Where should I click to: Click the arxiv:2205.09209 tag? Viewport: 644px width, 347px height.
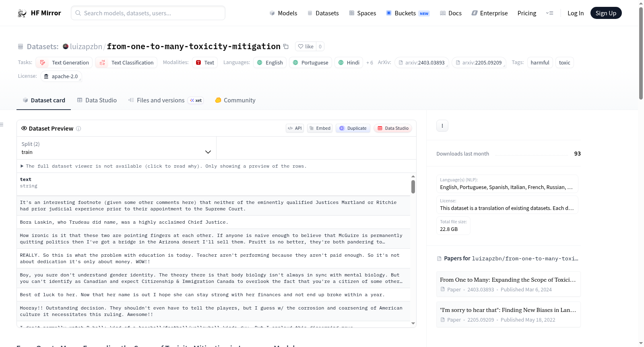[479, 62]
